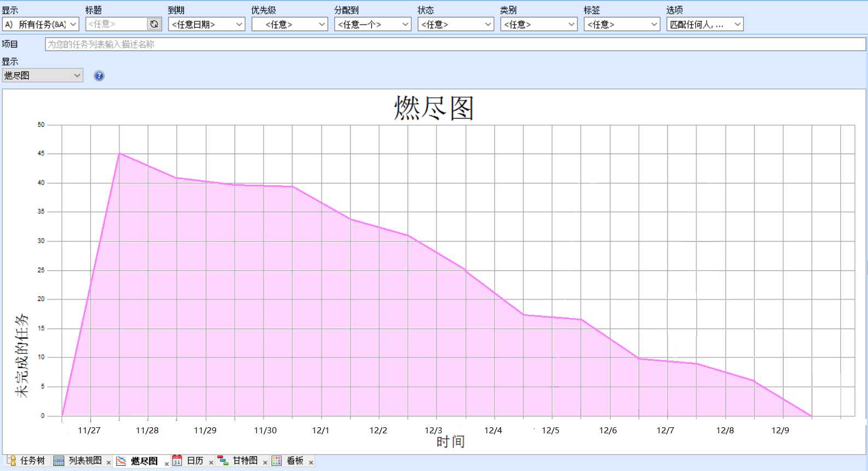
Task: Open the 显示 所有任务 filter dropdown
Action: 41,24
